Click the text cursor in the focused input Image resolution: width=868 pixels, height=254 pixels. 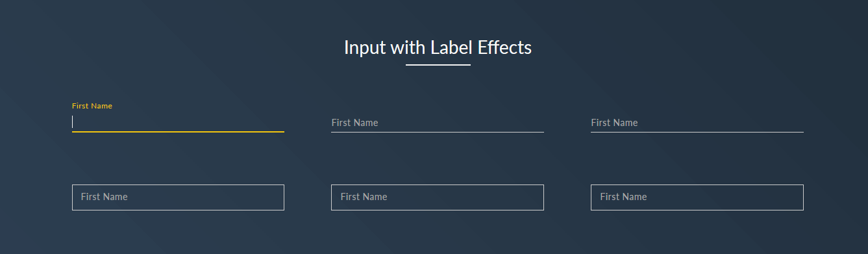73,122
